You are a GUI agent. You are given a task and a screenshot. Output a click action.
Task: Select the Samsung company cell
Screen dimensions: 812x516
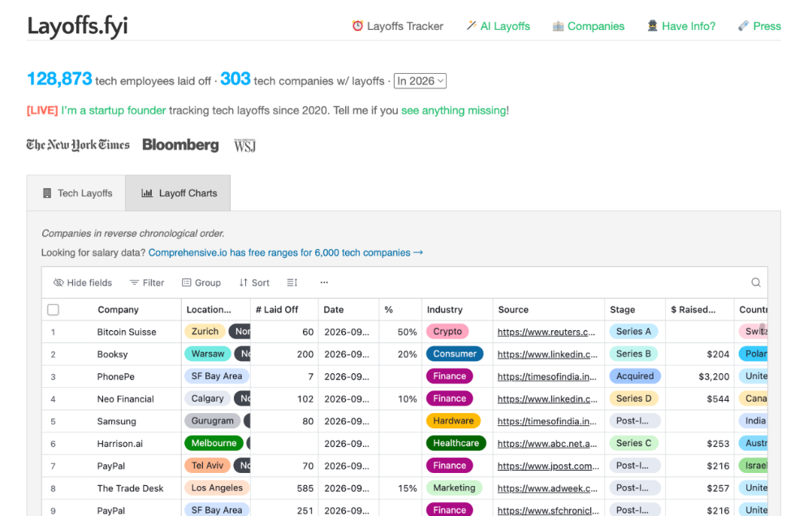click(116, 421)
